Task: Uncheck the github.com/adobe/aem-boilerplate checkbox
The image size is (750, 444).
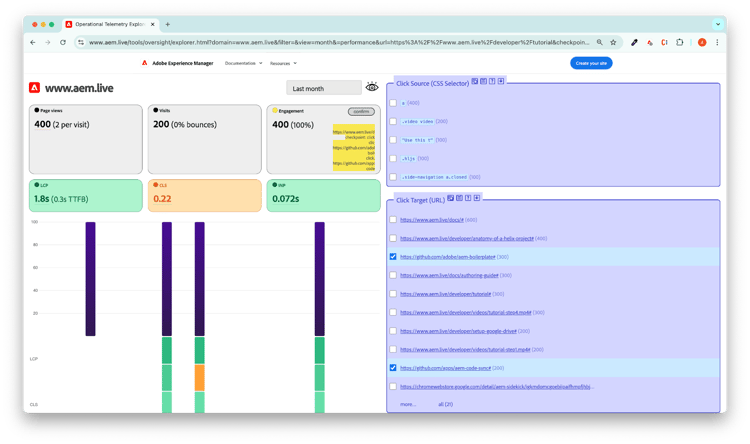Action: [394, 256]
